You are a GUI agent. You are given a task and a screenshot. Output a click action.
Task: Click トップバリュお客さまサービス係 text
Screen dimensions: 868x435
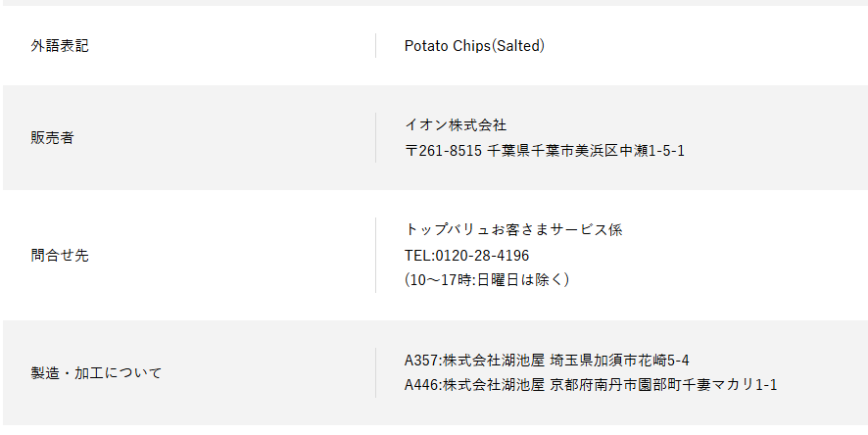click(513, 230)
